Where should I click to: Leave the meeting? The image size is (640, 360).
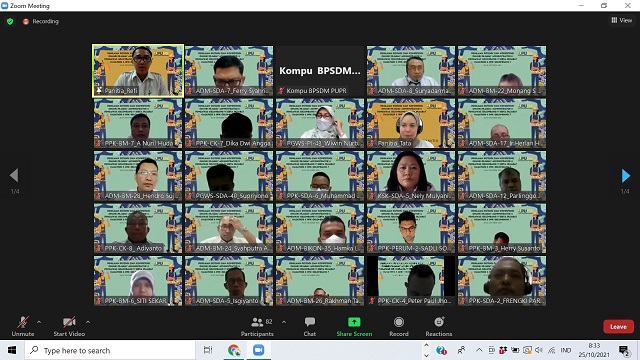click(x=618, y=327)
